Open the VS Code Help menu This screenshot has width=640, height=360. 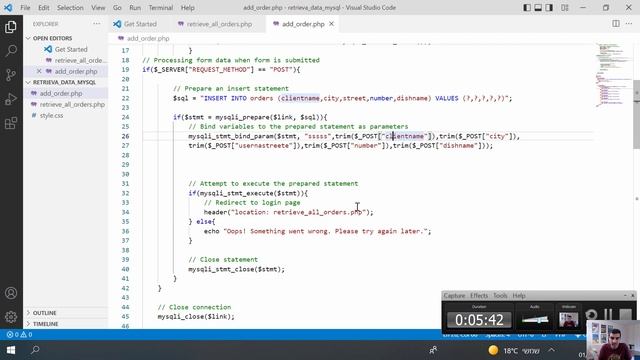[x=187, y=7]
